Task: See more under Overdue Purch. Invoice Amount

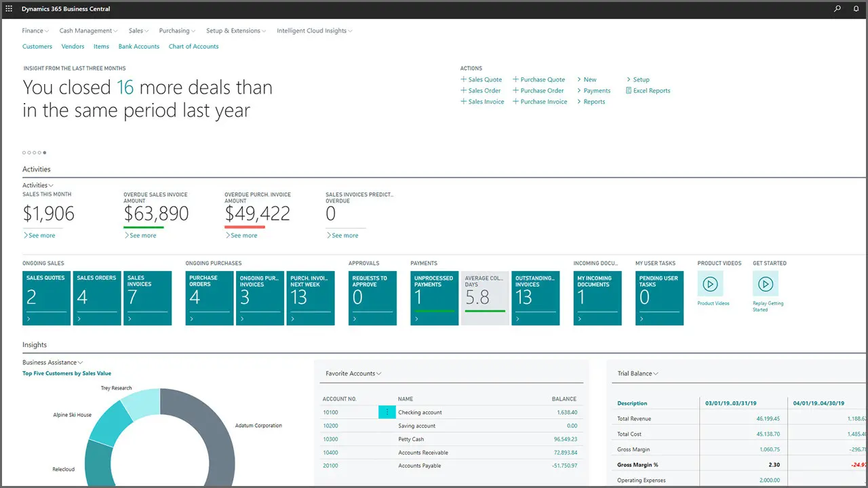Action: [241, 235]
